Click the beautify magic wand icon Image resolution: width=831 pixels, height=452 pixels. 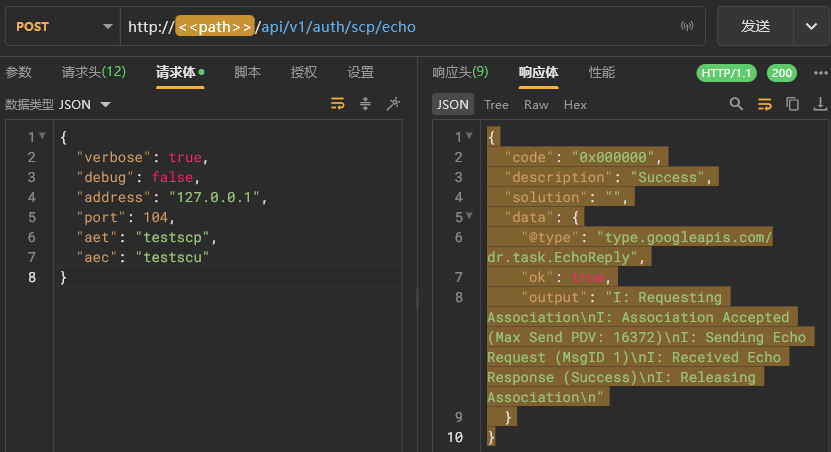click(x=393, y=104)
